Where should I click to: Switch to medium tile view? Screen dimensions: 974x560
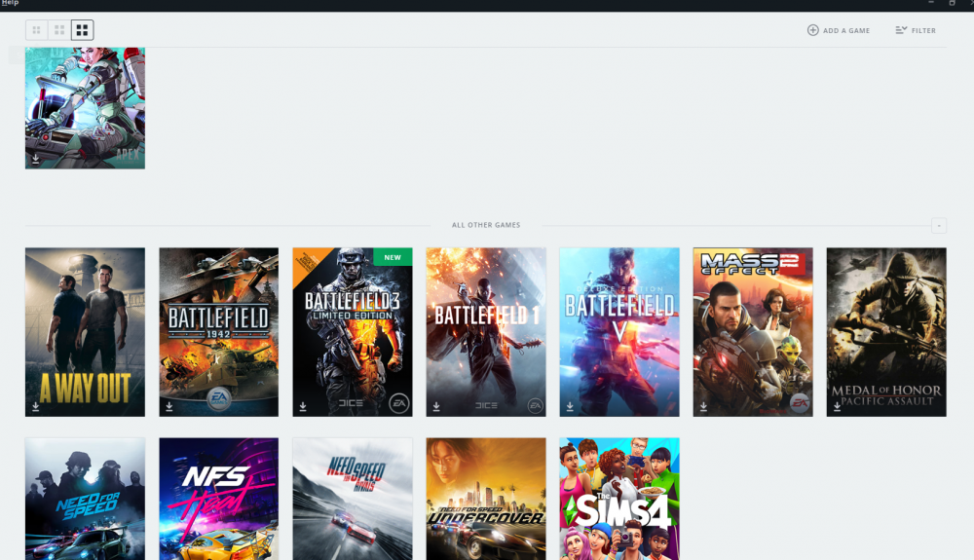coord(59,30)
